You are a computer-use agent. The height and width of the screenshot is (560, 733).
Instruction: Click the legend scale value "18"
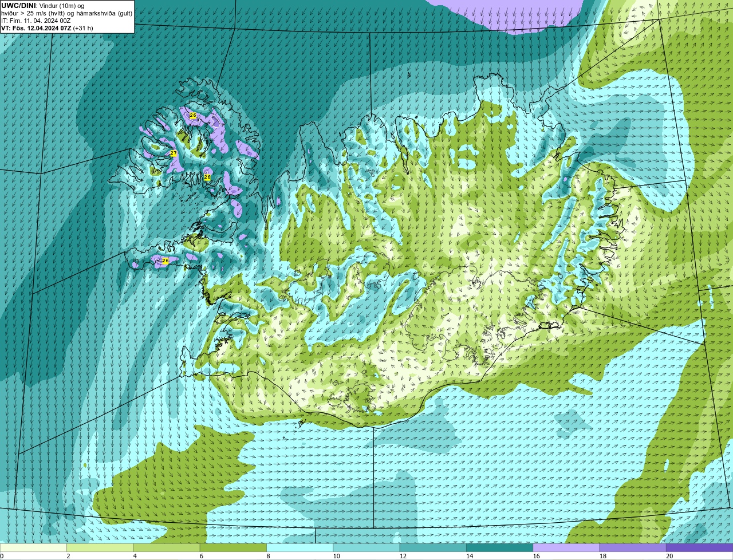tap(602, 556)
